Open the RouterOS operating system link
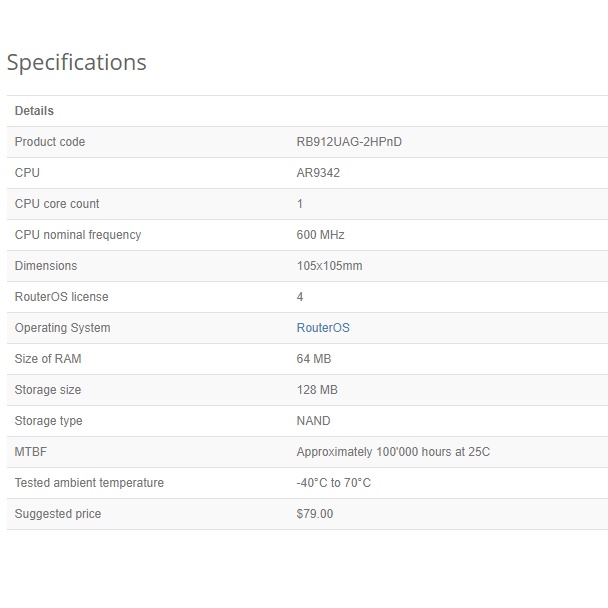The width and height of the screenshot is (608, 608). (323, 328)
